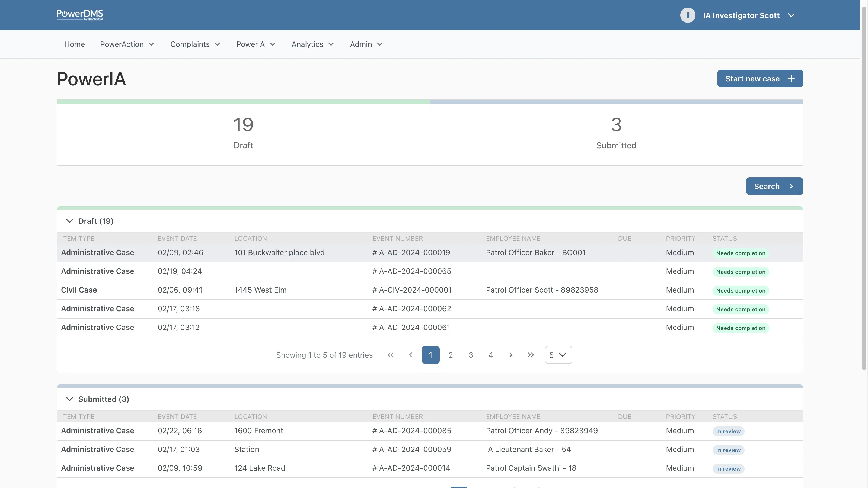Image resolution: width=868 pixels, height=488 pixels.
Task: Click location 124 Lake Road
Action: pos(260,468)
